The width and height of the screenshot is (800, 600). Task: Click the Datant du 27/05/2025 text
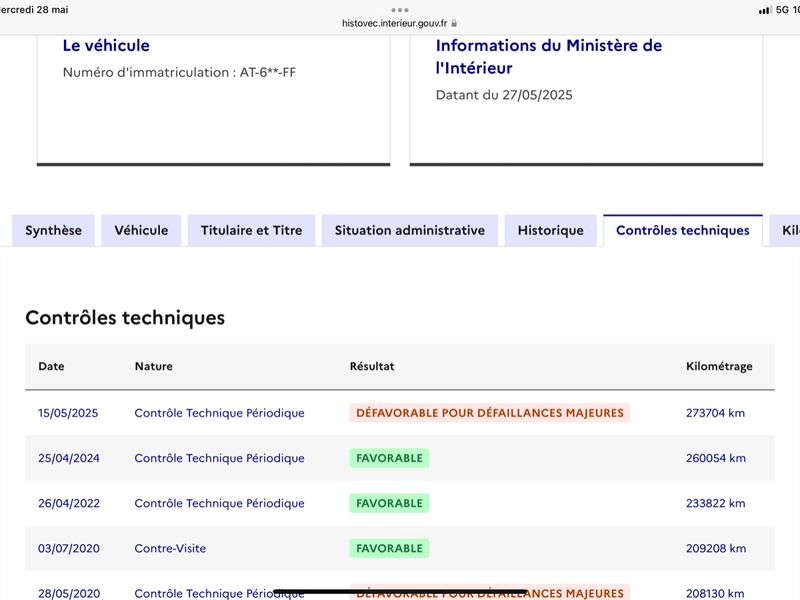[504, 95]
